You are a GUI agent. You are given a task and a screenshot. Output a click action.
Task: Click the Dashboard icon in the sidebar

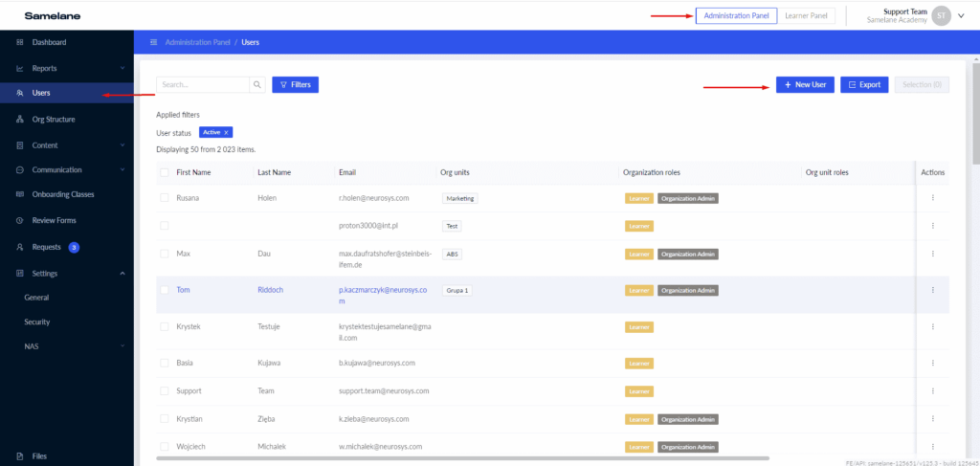click(20, 43)
